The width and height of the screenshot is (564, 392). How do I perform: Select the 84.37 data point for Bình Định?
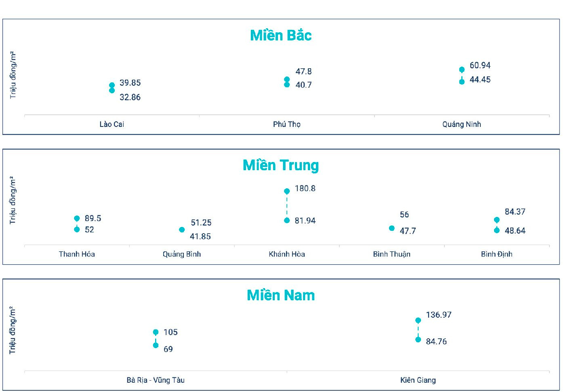[x=497, y=220]
